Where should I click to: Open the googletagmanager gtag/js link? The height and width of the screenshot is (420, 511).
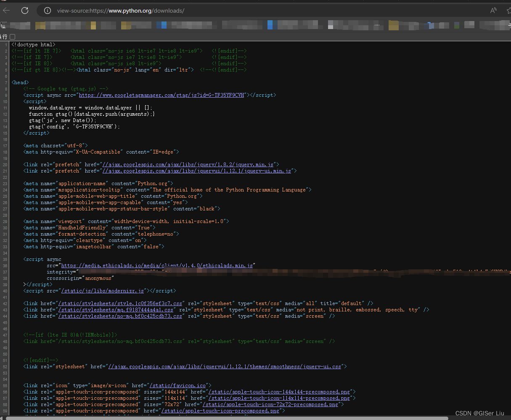162,95
